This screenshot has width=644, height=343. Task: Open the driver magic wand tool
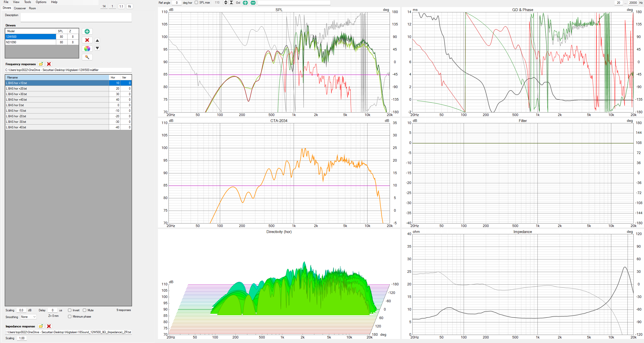tap(87, 57)
